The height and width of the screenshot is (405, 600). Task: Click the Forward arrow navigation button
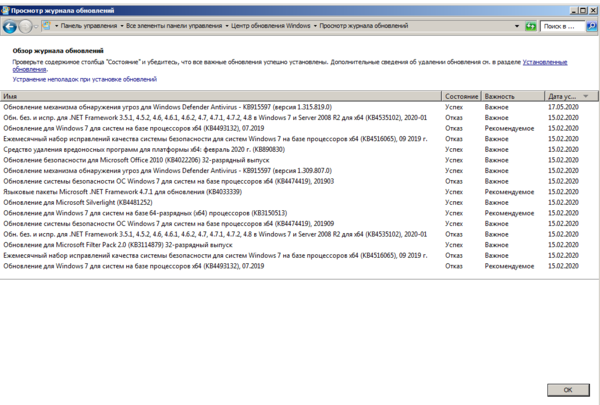pyautogui.click(x=25, y=26)
